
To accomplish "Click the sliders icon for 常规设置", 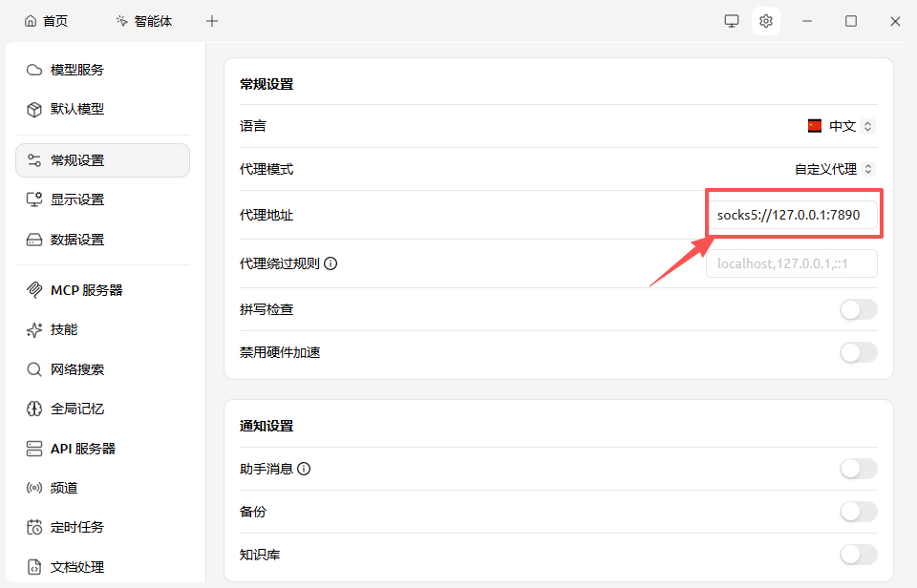I will point(34,160).
